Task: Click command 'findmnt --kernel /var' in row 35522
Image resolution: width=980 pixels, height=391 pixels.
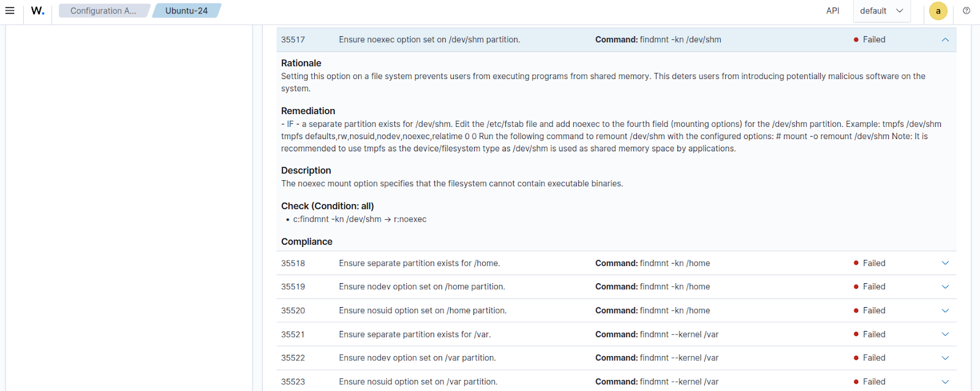Action: coord(679,358)
